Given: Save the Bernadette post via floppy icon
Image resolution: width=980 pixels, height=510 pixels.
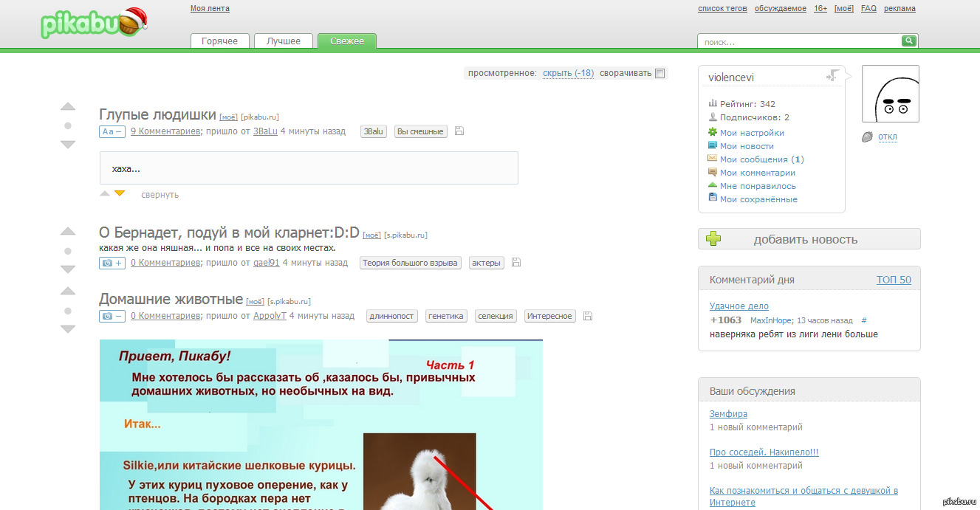Looking at the screenshot, I should (516, 263).
